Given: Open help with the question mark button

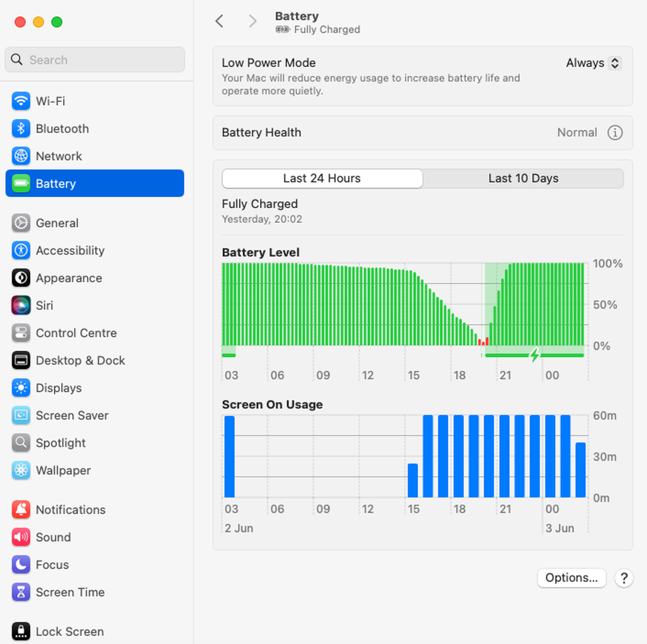Looking at the screenshot, I should click(x=624, y=578).
